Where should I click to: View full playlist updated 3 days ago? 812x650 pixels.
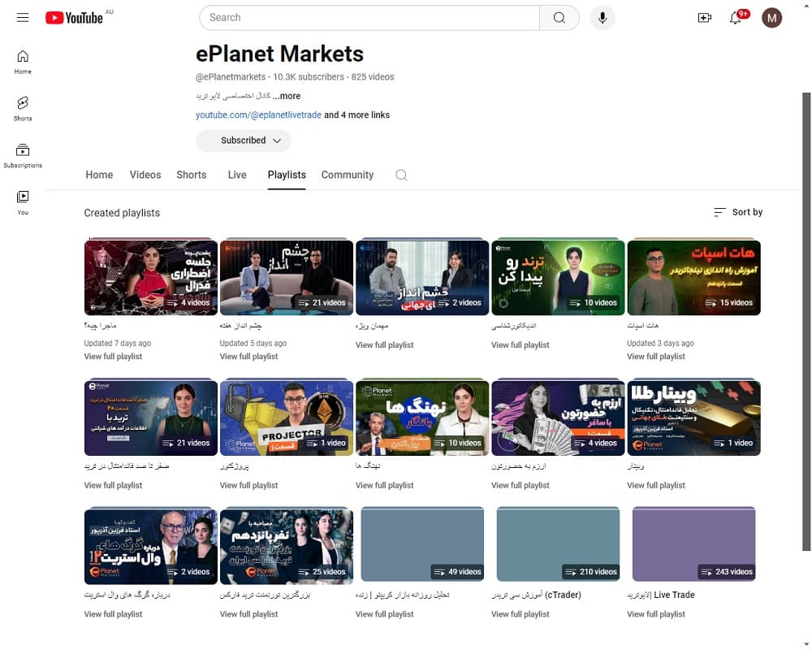pyautogui.click(x=655, y=357)
